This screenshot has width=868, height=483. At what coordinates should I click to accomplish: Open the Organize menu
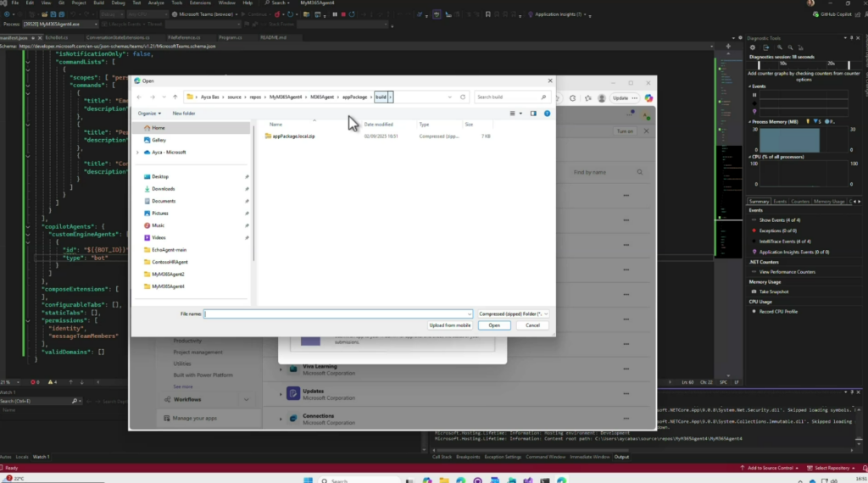[149, 114]
